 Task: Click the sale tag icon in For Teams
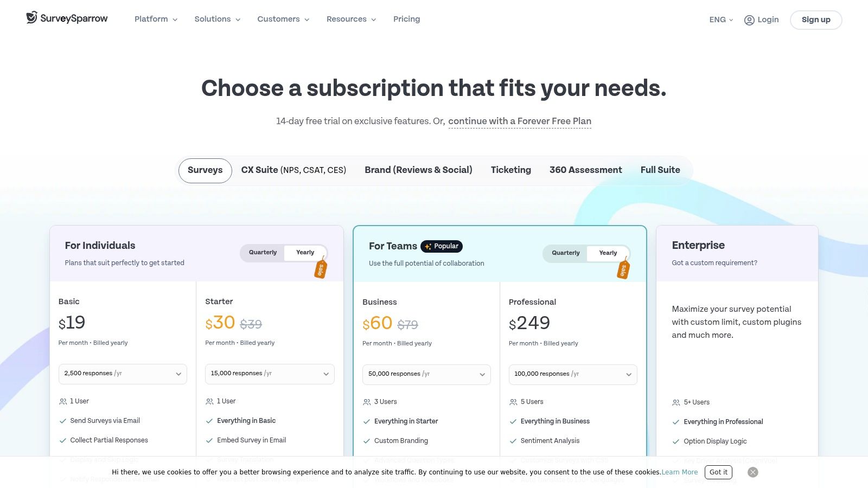[623, 269]
